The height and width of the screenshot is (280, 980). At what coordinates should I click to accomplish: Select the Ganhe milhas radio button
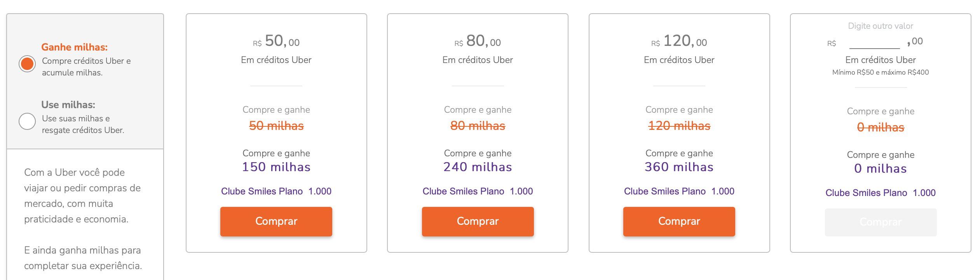point(27,64)
